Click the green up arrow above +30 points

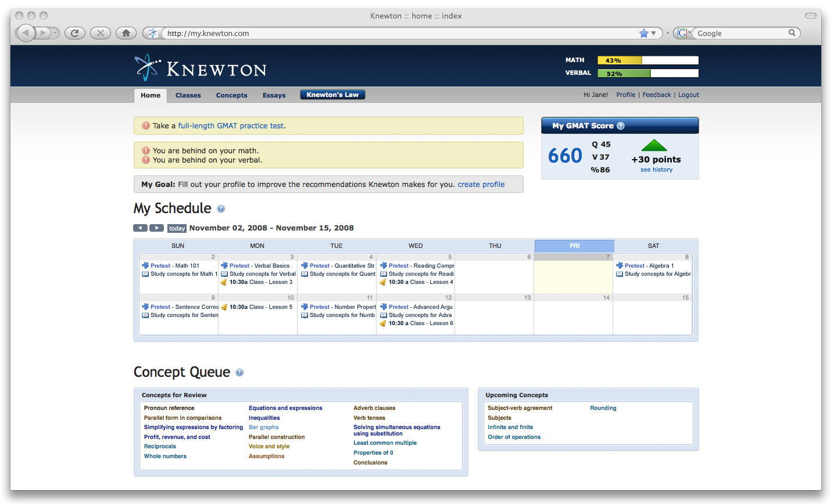pyautogui.click(x=654, y=145)
